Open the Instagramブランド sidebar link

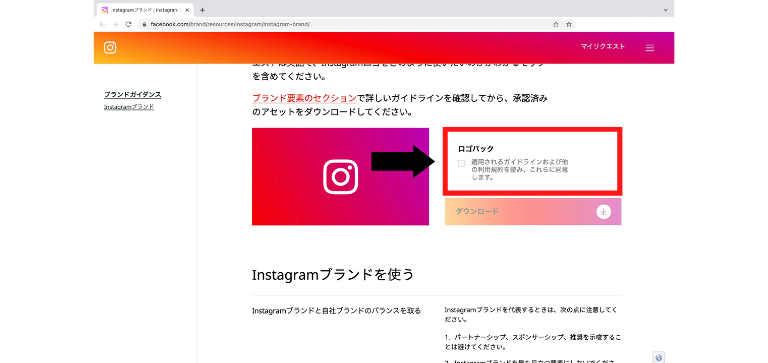pyautogui.click(x=129, y=106)
